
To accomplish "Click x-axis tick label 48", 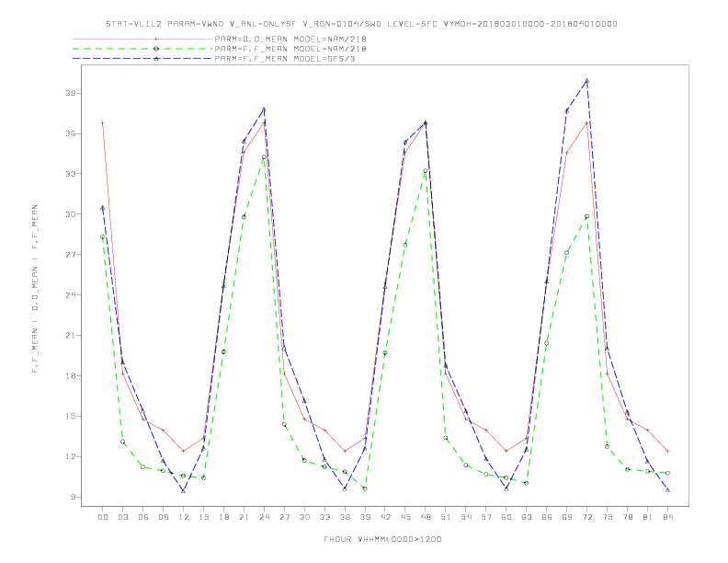I will click(x=426, y=517).
